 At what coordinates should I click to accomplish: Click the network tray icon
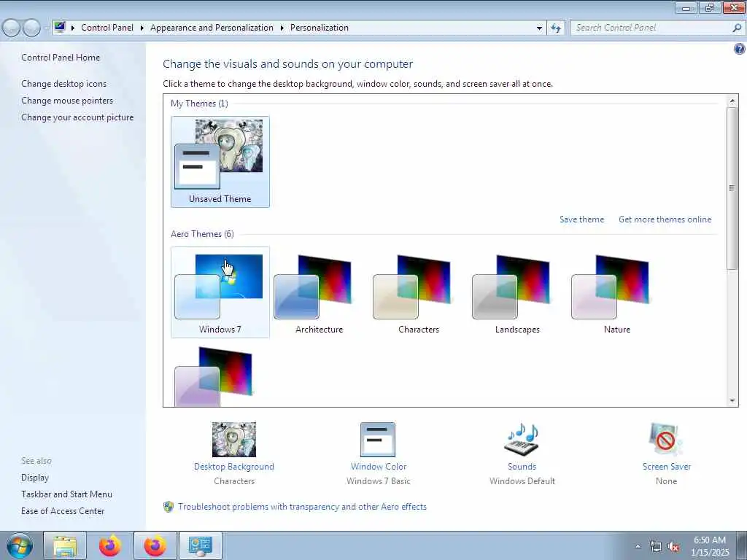pos(656,547)
